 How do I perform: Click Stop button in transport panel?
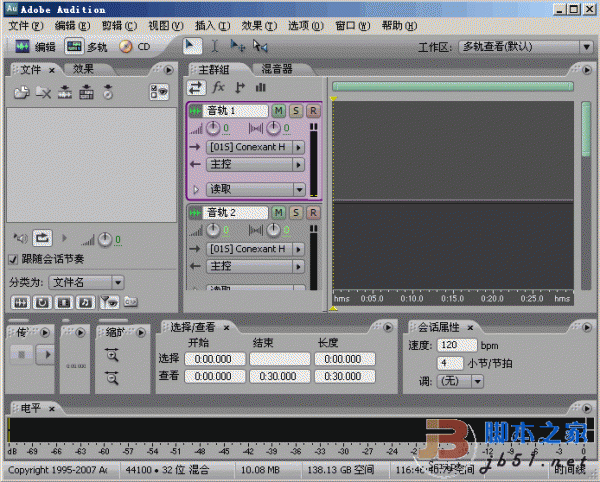point(21,355)
